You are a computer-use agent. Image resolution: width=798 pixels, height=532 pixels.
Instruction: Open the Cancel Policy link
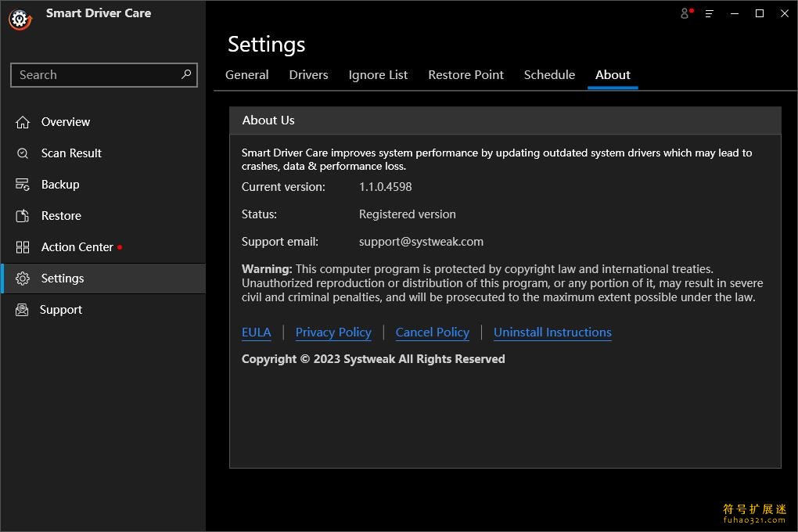432,332
